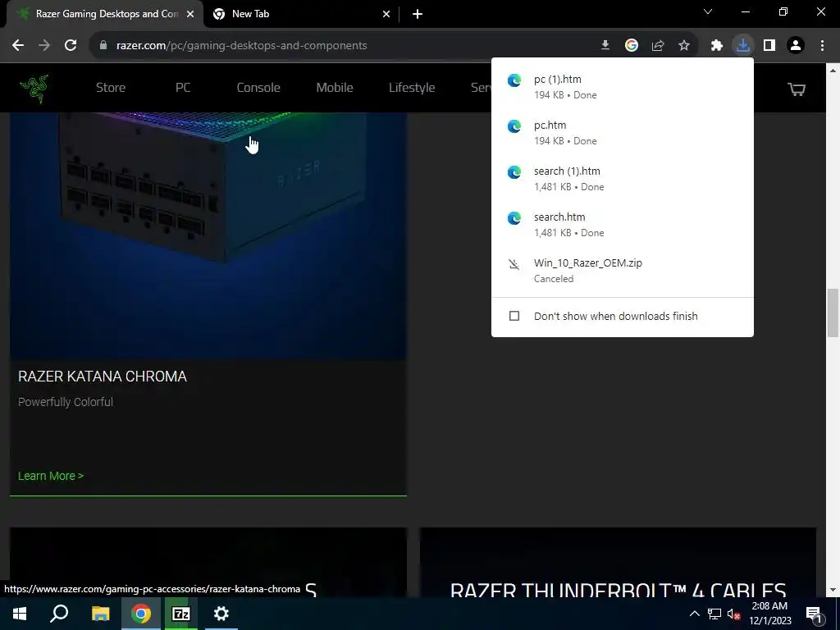Viewport: 840px width, 630px height.
Task: Open the Lifestyle menu
Action: (412, 87)
